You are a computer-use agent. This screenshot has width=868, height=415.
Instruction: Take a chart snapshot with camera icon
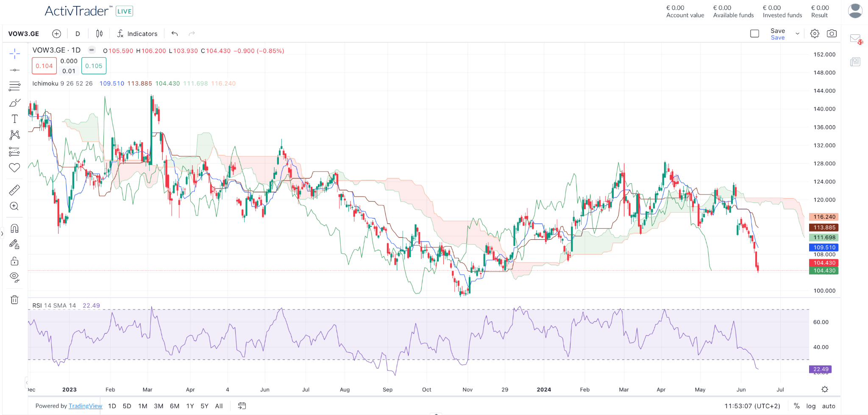click(x=832, y=34)
